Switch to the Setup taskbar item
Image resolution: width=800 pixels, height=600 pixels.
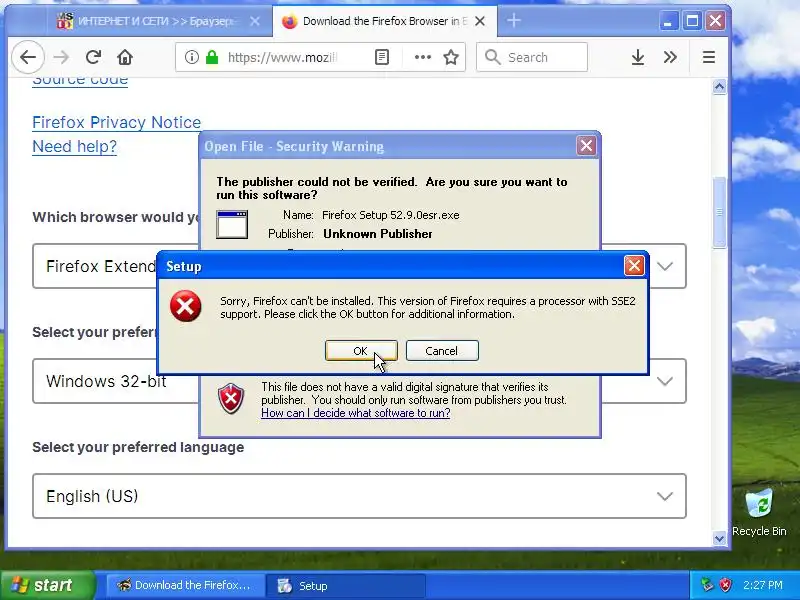pyautogui.click(x=346, y=585)
